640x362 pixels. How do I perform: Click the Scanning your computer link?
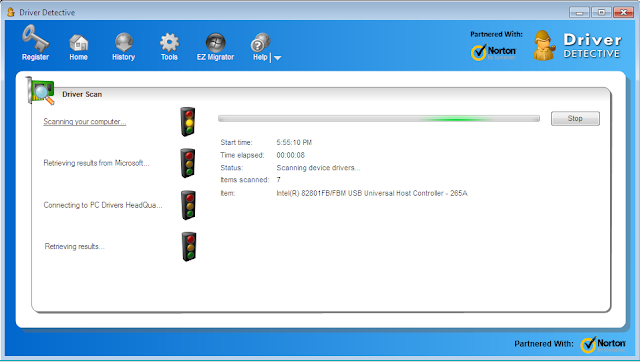click(84, 122)
